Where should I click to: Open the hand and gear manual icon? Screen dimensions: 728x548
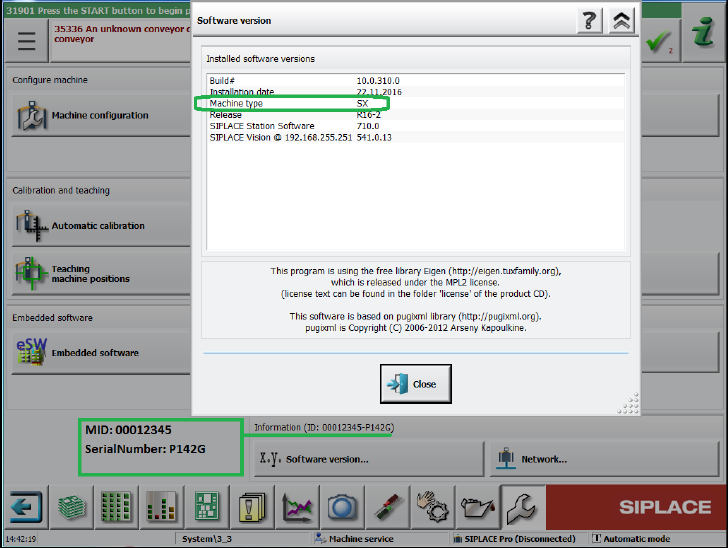pyautogui.click(x=433, y=507)
